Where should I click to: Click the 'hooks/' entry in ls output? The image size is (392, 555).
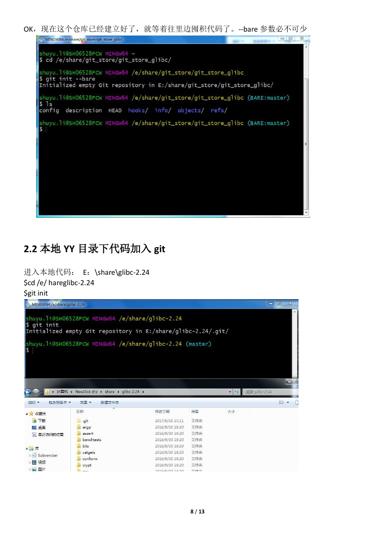coord(138,110)
